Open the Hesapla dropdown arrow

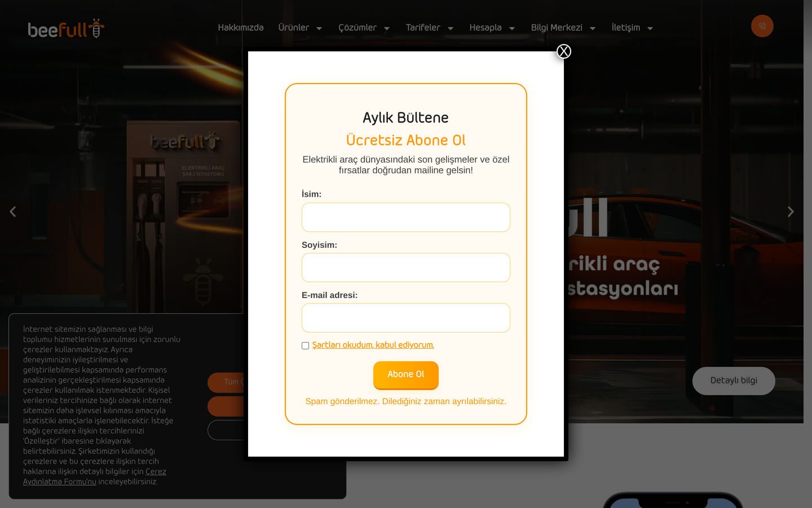512,28
